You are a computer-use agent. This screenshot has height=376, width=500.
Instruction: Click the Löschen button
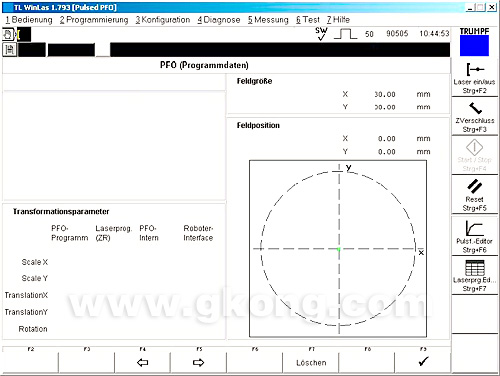tap(311, 363)
